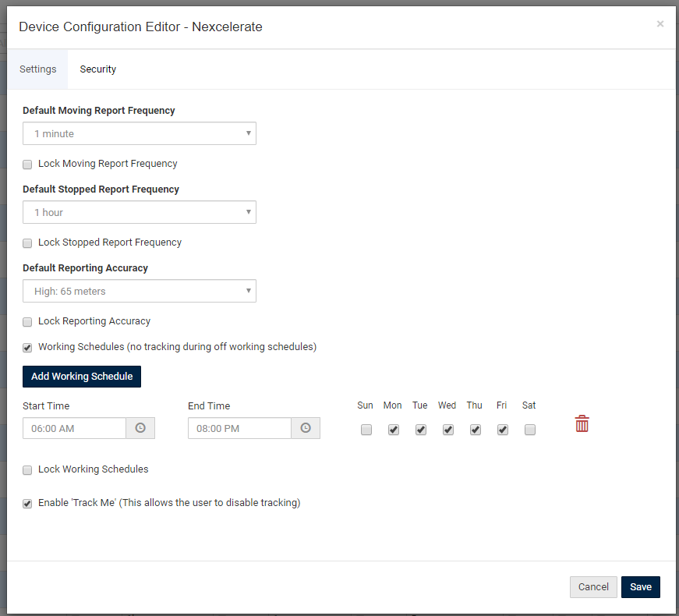Click the Add Working Schedule button
The width and height of the screenshot is (679, 616).
tap(82, 377)
